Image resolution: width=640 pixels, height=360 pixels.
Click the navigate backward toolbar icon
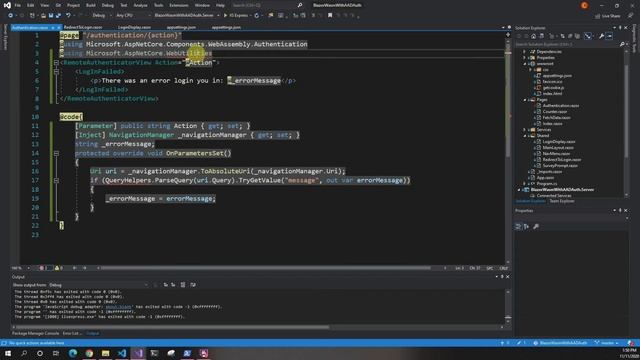tap(11, 16)
